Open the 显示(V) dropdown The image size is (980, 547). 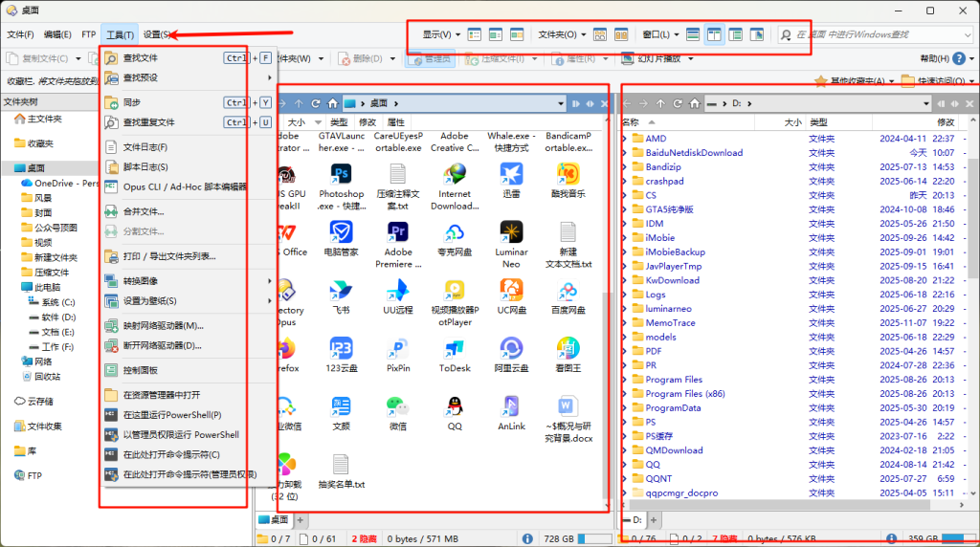[x=440, y=34]
